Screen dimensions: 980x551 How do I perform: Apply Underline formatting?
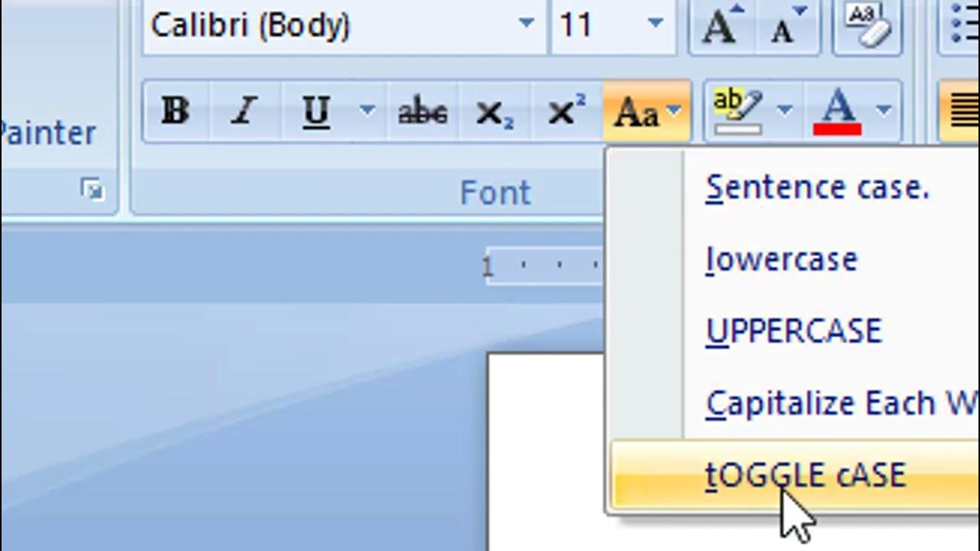[x=316, y=112]
